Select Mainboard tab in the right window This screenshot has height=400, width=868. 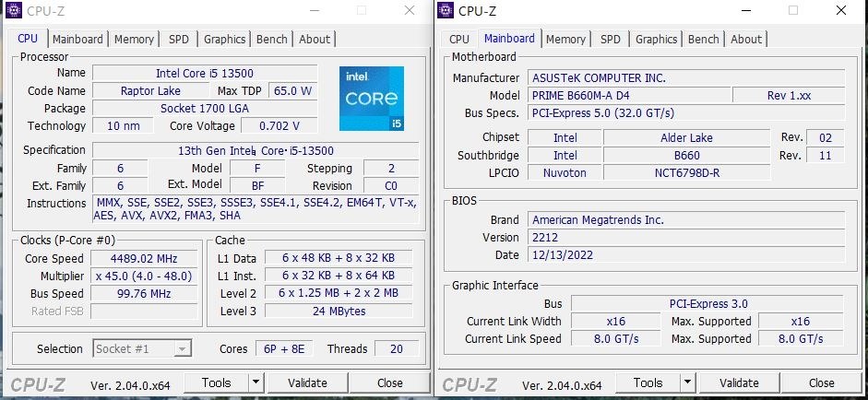[x=509, y=38]
